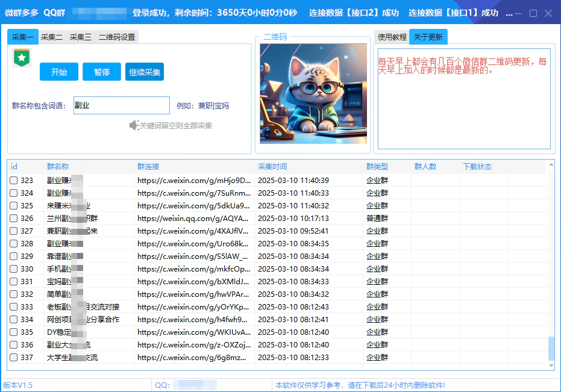The width and height of the screenshot is (561, 392).
Task: Close the 微群多多 window
Action: pos(548,13)
